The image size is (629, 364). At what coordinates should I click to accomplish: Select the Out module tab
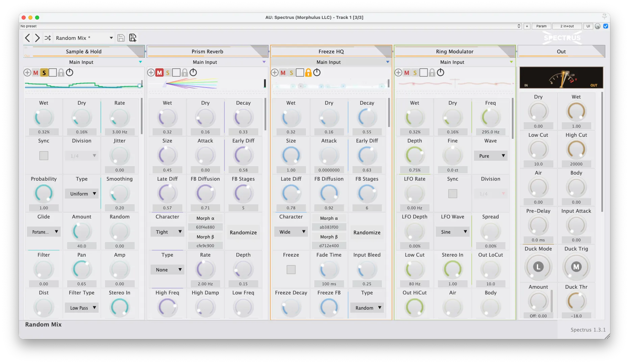pos(561,52)
